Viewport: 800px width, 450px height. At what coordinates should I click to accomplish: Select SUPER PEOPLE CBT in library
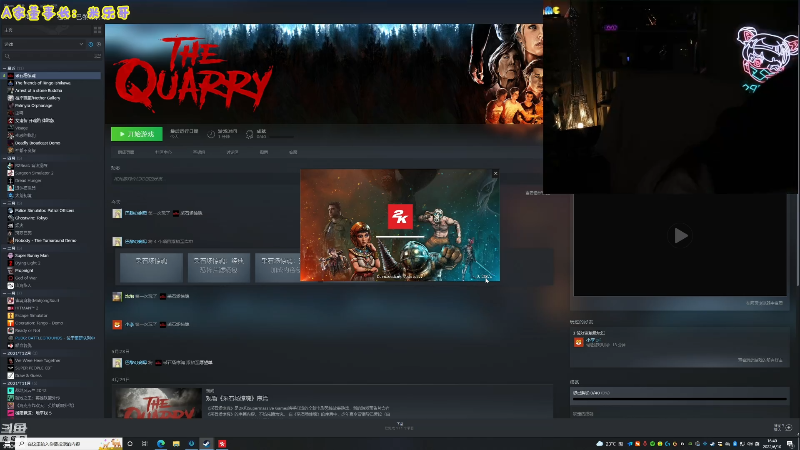pos(33,368)
